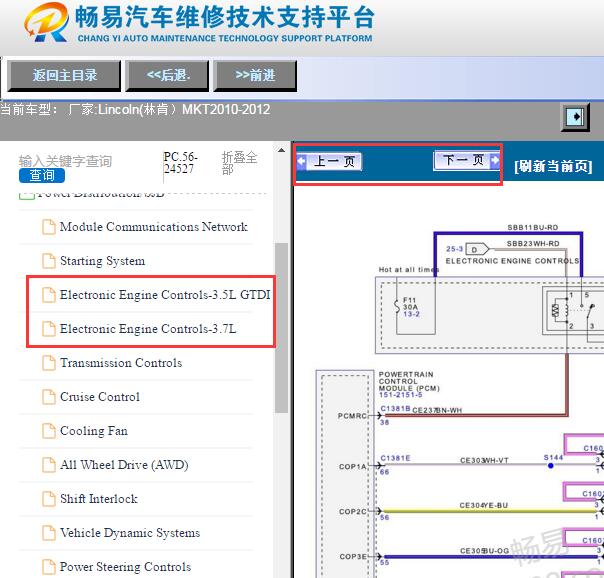
Task: Click [刷新当前页] refresh link
Action: tap(553, 166)
